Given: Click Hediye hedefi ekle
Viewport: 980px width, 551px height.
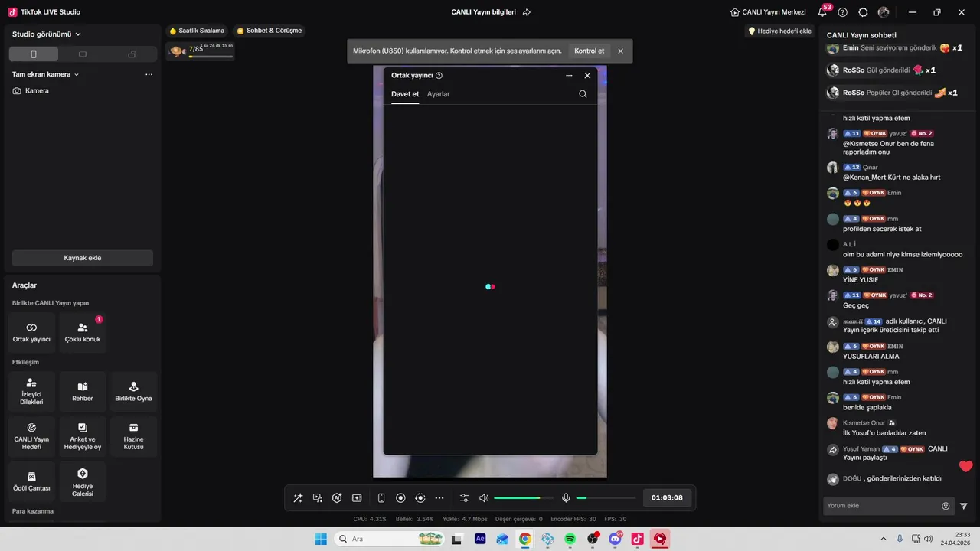Looking at the screenshot, I should click(779, 31).
